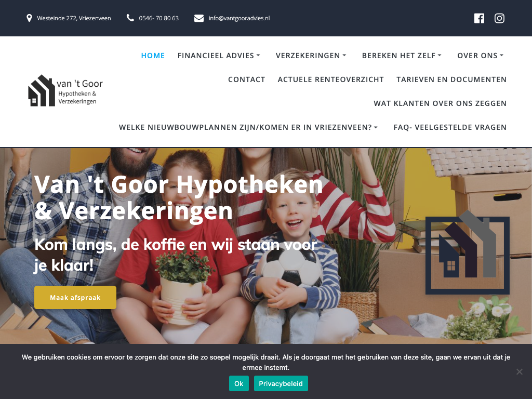Screen dimensions: 532x399
Task: Click the large house emblem in the hero banner
Action: [x=468, y=253]
